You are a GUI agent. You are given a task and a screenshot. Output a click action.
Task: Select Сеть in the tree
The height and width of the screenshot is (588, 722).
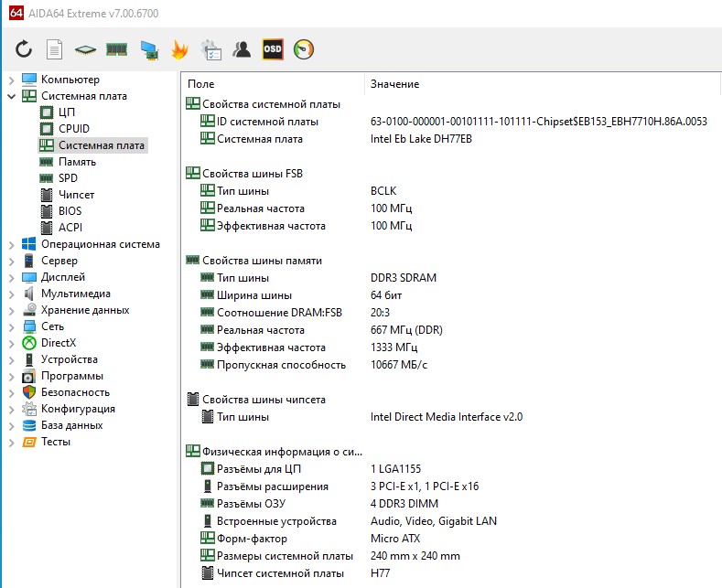[52, 326]
